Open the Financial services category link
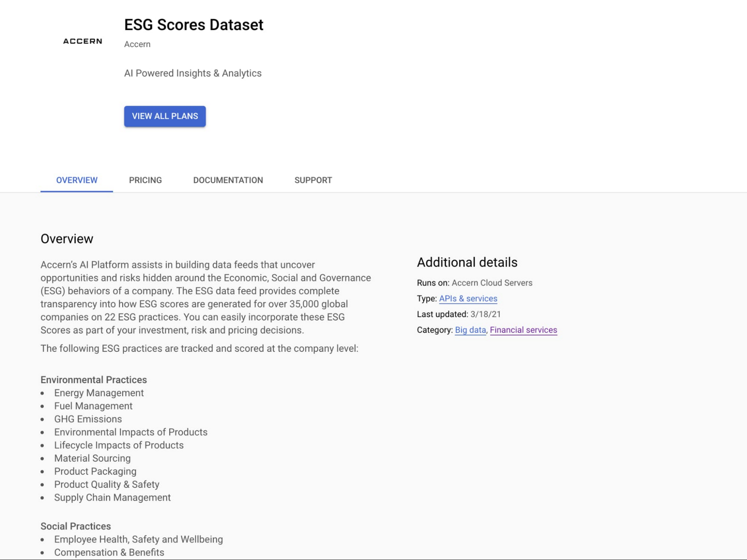The width and height of the screenshot is (747, 560). pyautogui.click(x=523, y=330)
